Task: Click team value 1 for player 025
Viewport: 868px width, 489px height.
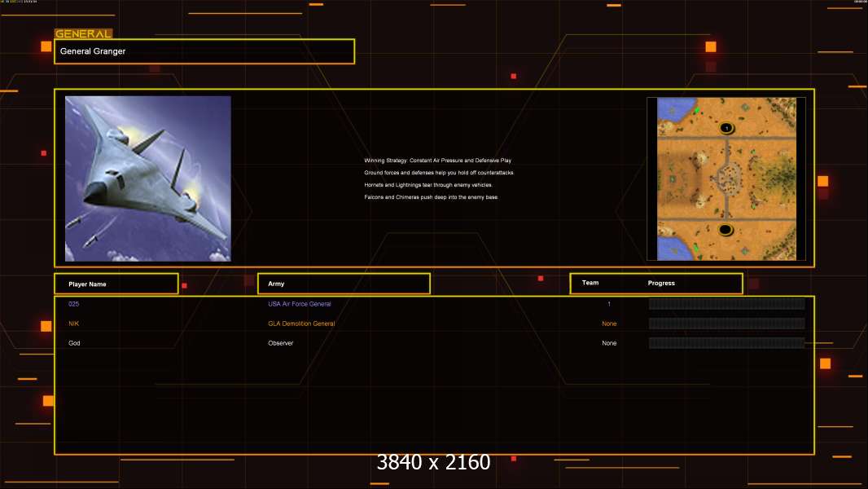Action: (x=609, y=304)
